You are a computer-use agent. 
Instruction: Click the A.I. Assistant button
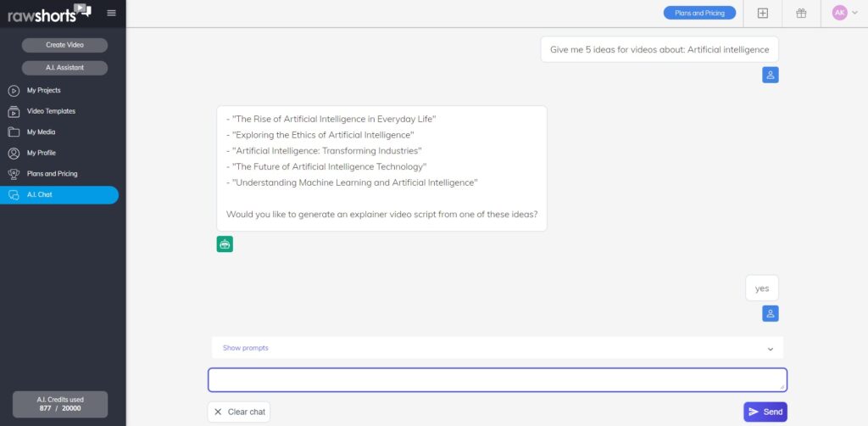tap(64, 68)
